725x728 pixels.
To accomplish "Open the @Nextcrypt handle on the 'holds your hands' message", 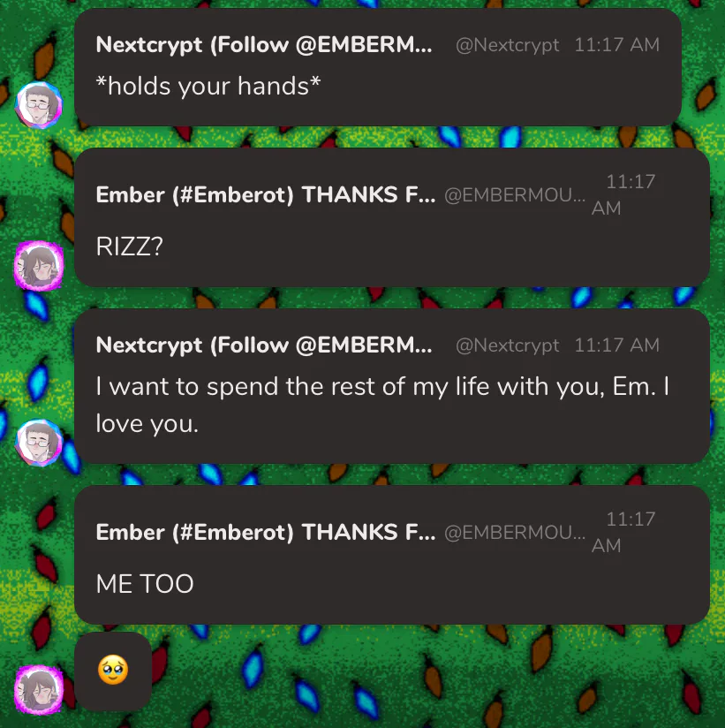I will pos(507,45).
